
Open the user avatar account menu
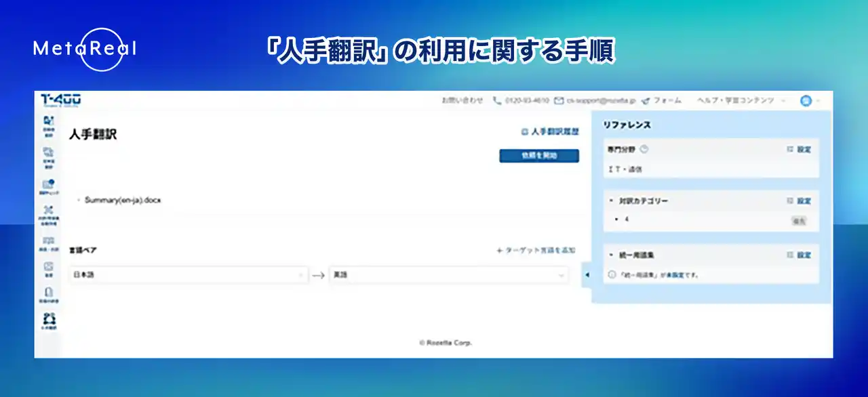click(806, 100)
